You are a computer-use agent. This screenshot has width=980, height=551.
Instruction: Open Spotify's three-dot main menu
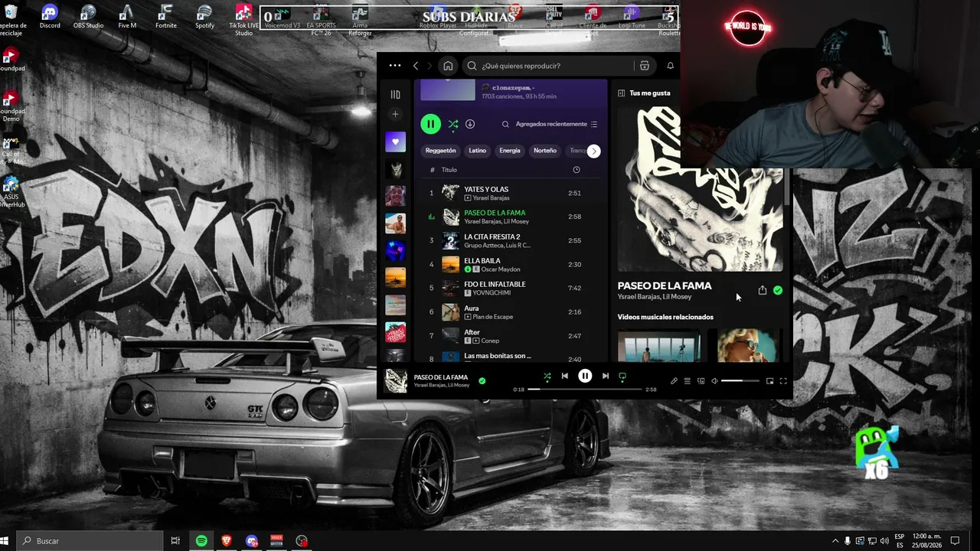pyautogui.click(x=395, y=66)
